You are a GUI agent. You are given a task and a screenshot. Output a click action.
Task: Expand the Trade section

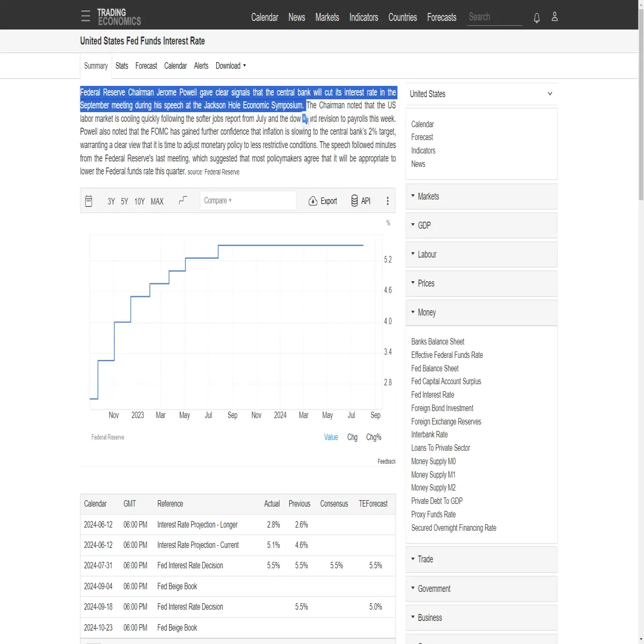tap(481, 559)
